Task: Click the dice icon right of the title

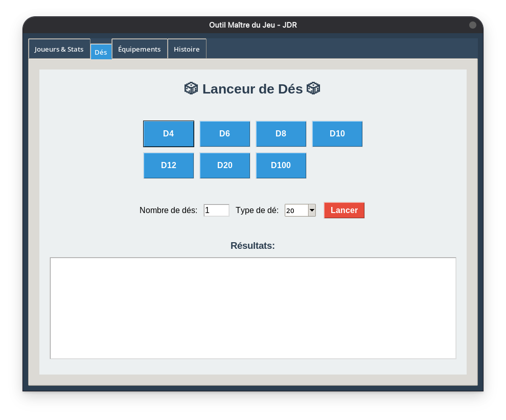Action: [313, 88]
